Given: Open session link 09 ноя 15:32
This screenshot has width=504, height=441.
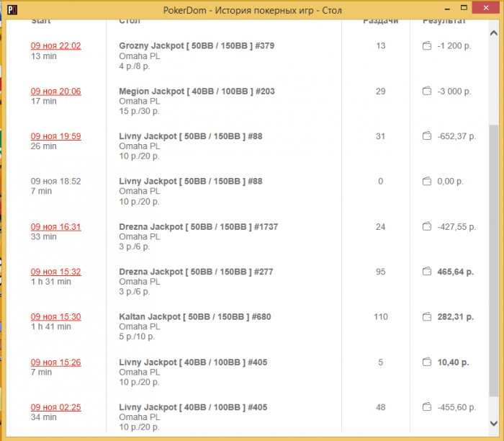Looking at the screenshot, I should [x=56, y=272].
